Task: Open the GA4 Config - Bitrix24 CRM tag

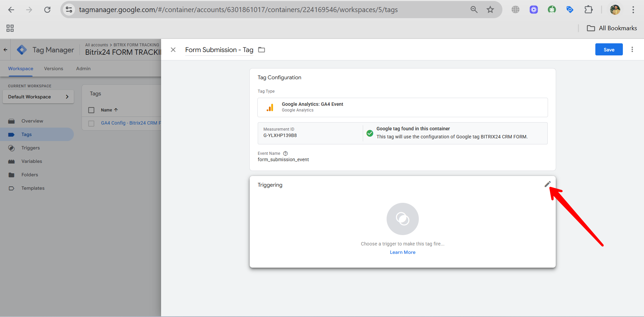Action: pyautogui.click(x=131, y=123)
